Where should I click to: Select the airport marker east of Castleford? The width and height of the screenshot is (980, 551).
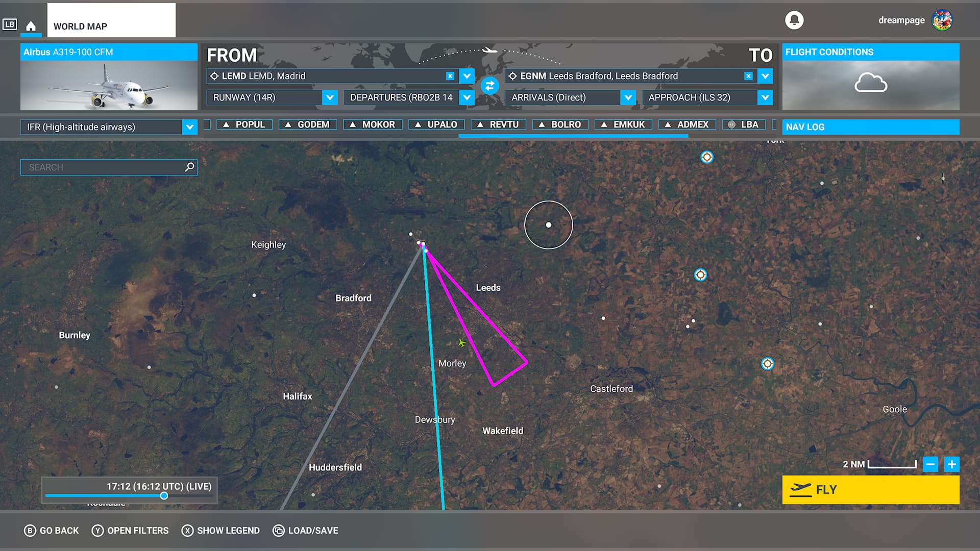(x=767, y=364)
